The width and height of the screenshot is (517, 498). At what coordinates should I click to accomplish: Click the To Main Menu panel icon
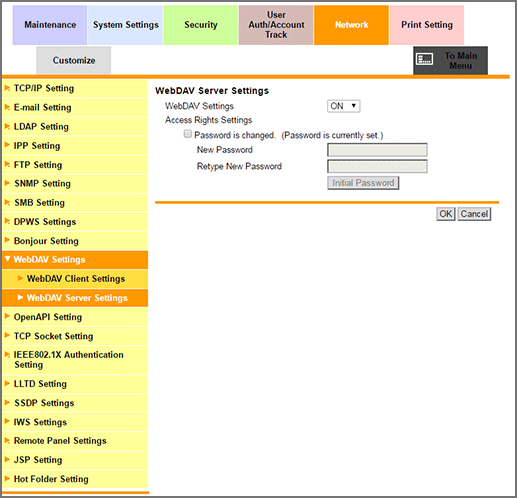coord(424,59)
